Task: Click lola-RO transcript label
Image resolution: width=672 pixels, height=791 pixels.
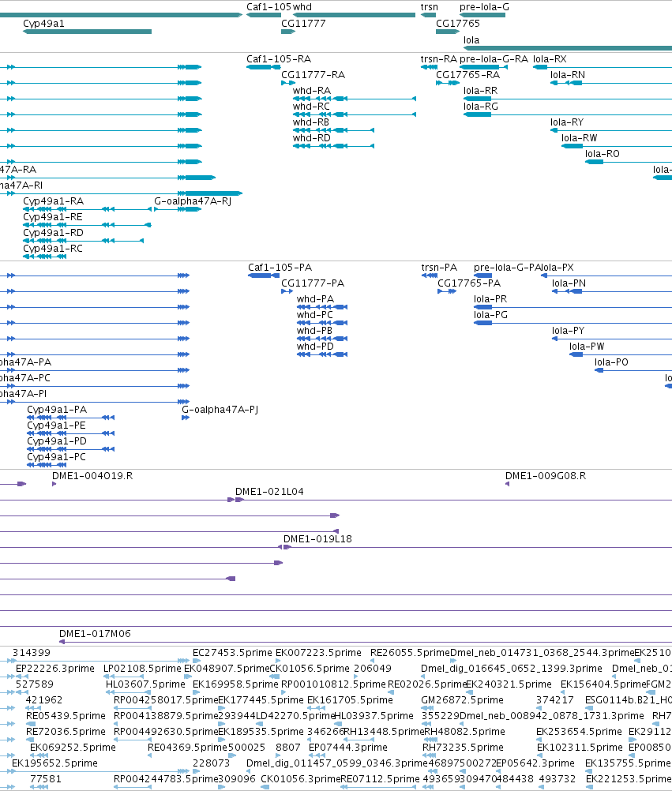Action: pos(603,154)
